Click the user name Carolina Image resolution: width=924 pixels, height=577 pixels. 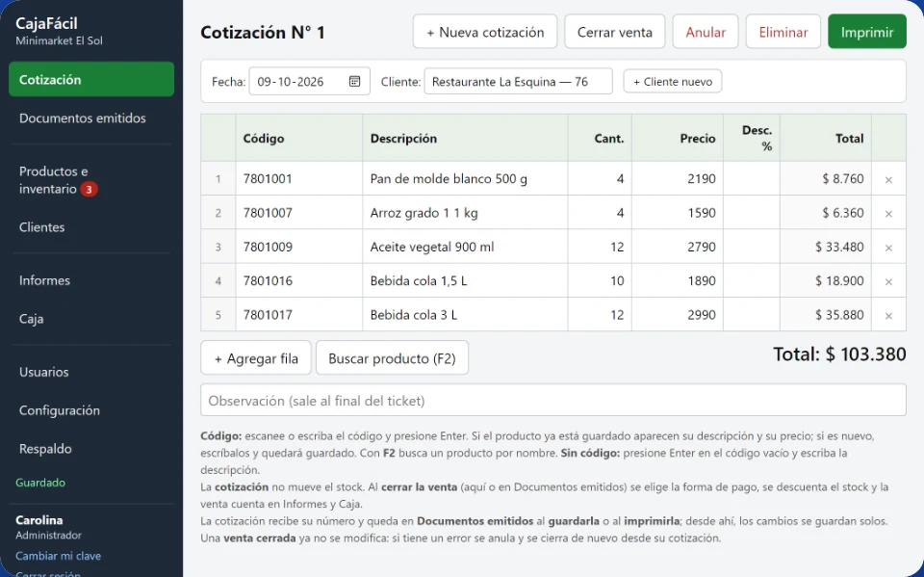(38, 520)
